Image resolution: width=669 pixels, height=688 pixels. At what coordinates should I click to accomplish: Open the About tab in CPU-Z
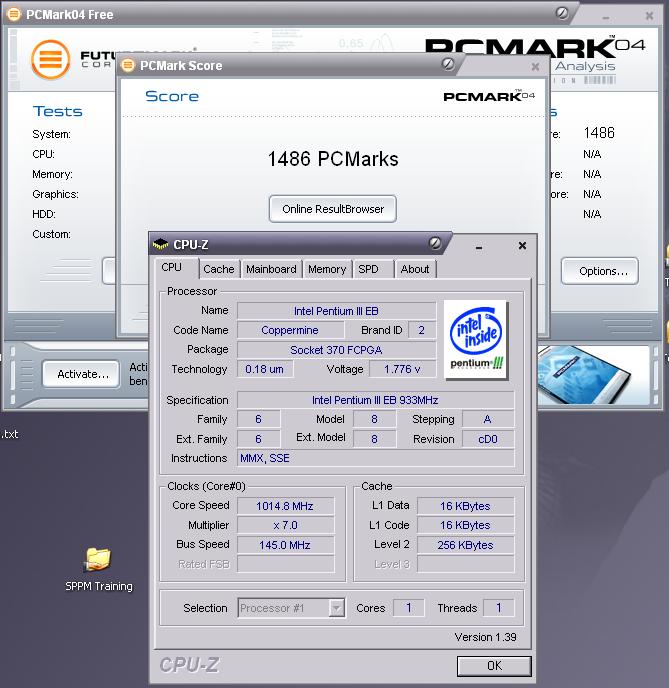coord(415,269)
